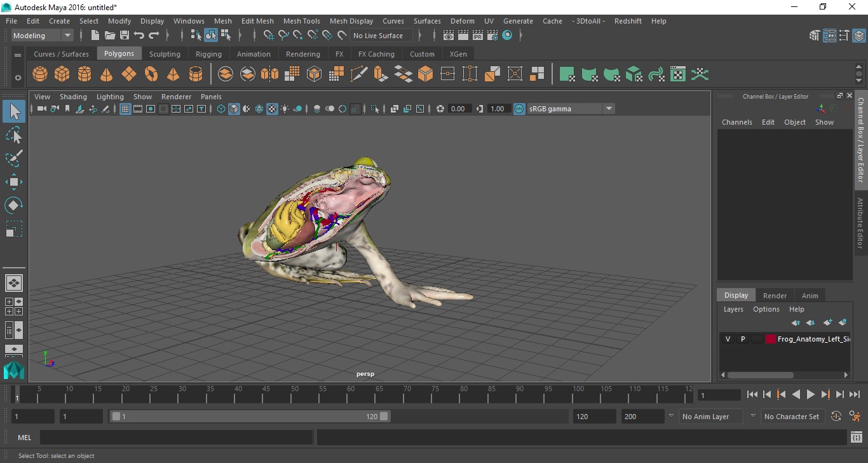Toggle P playback of Frog_Anatomy layer
868x463 pixels.
(742, 339)
